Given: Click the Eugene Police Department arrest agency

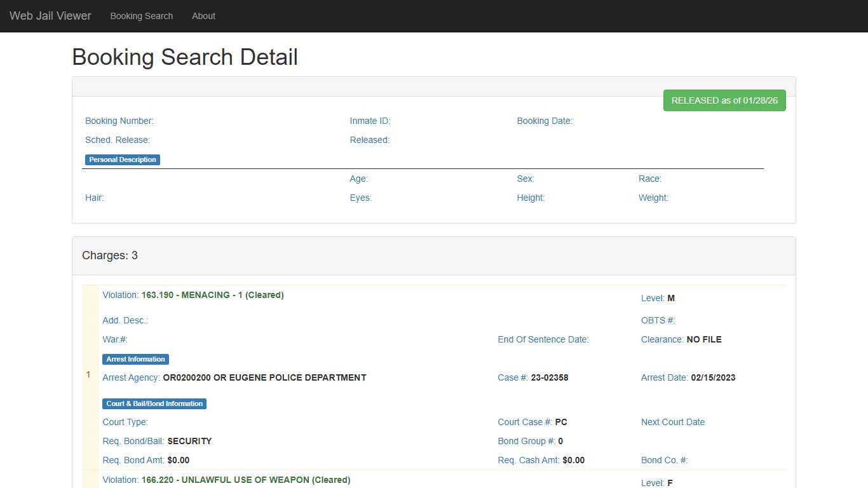Looking at the screenshot, I should (x=264, y=377).
